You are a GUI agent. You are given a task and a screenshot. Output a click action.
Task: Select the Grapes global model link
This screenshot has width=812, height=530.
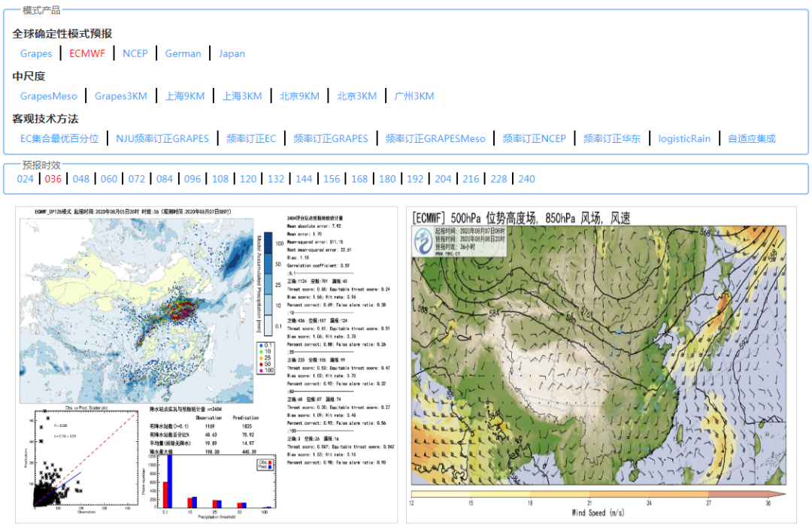36,53
